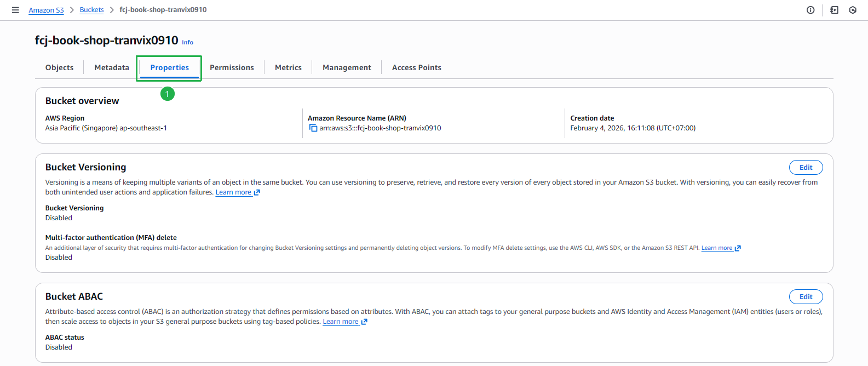Click the clock settings icon at top right
This screenshot has width=868, height=366.
(853, 10)
